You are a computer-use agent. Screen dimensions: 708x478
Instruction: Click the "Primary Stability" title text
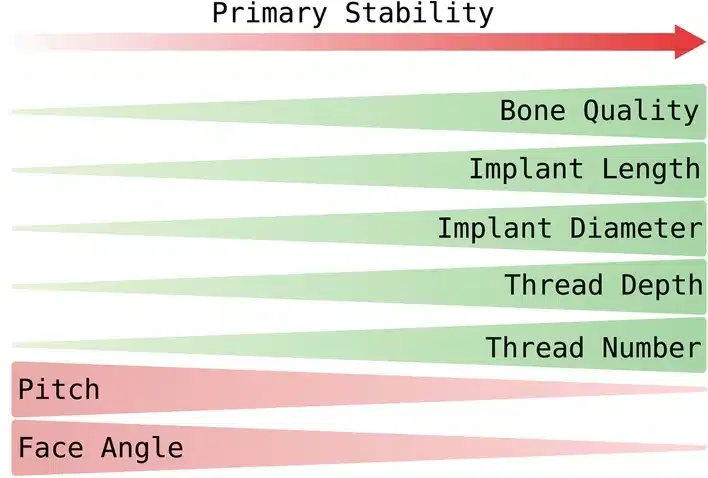tap(353, 13)
